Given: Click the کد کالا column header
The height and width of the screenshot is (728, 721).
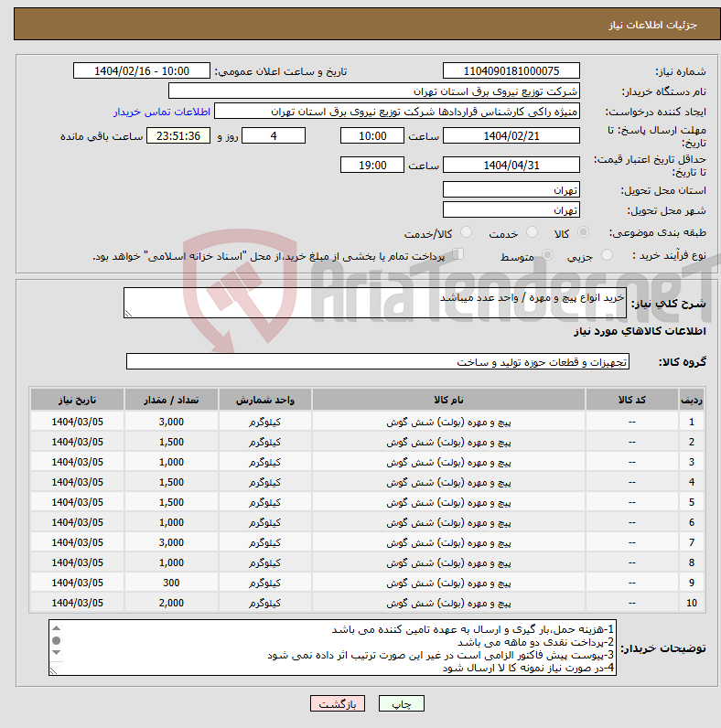Looking at the screenshot, I should tap(632, 400).
